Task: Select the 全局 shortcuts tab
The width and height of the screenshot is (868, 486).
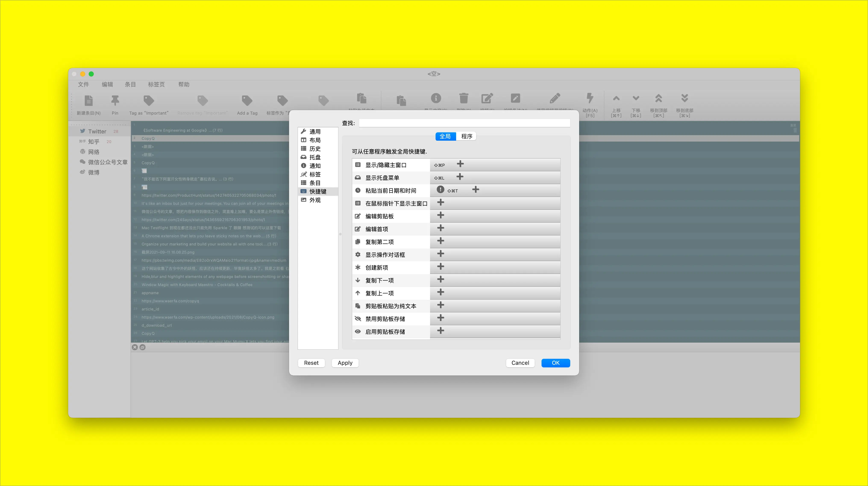Action: point(445,136)
